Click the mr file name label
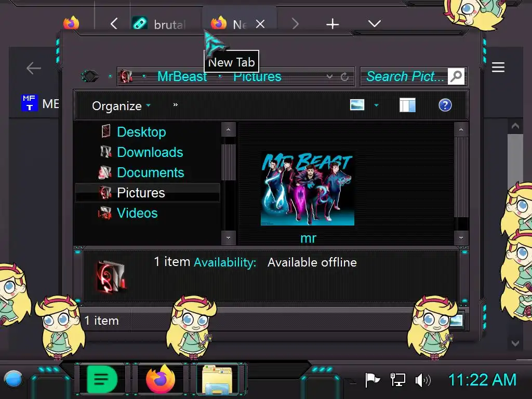 pos(308,238)
